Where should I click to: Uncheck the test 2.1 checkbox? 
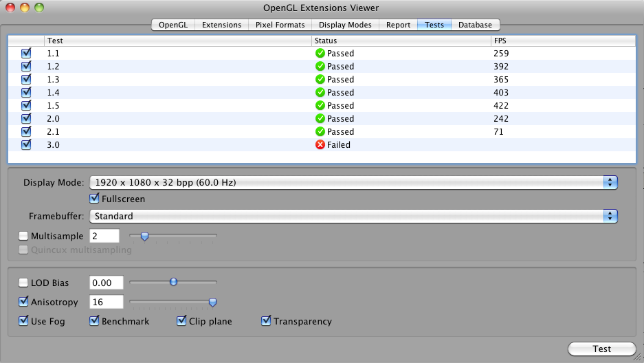point(26,132)
